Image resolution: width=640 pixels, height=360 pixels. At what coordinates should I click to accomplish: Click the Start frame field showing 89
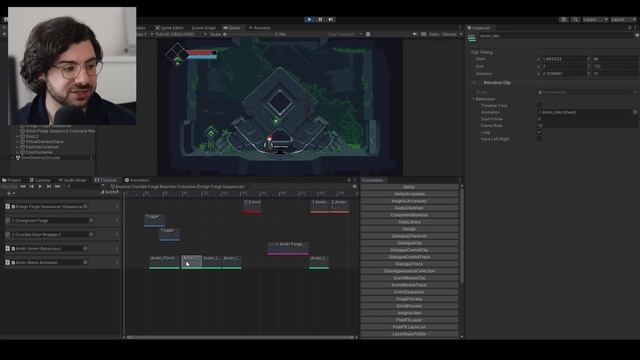[x=614, y=59]
